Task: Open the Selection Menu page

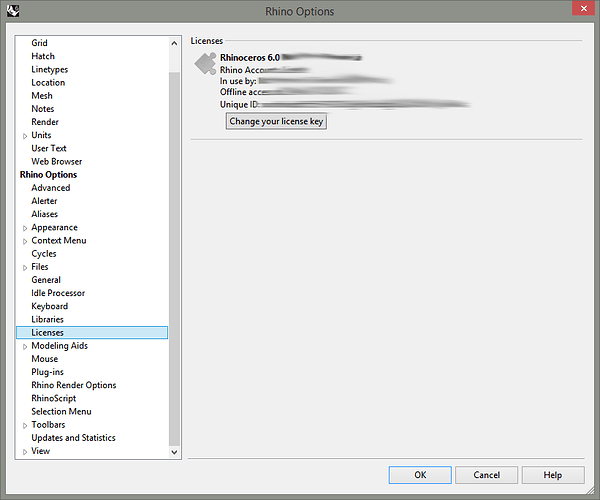Action: pos(61,412)
